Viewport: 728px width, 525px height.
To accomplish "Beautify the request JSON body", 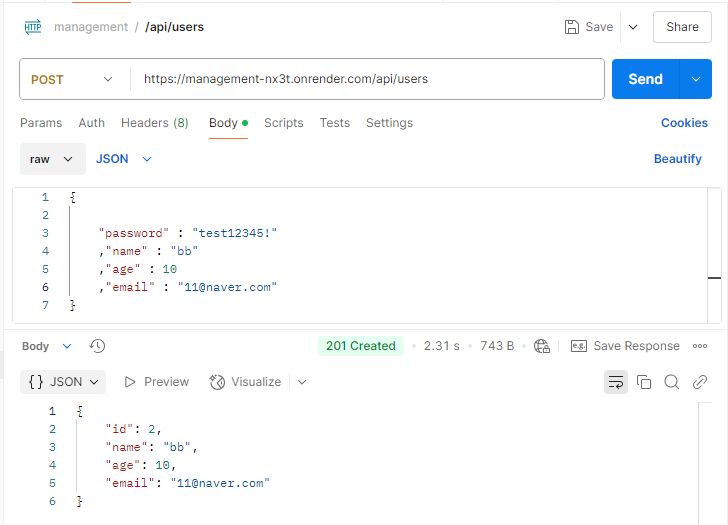I will pyautogui.click(x=677, y=159).
